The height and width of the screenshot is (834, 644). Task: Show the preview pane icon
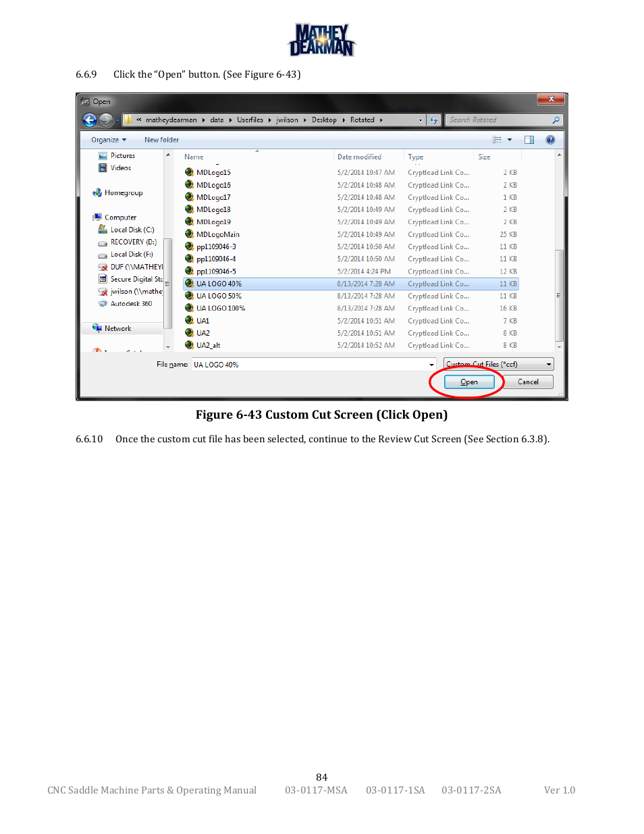529,140
